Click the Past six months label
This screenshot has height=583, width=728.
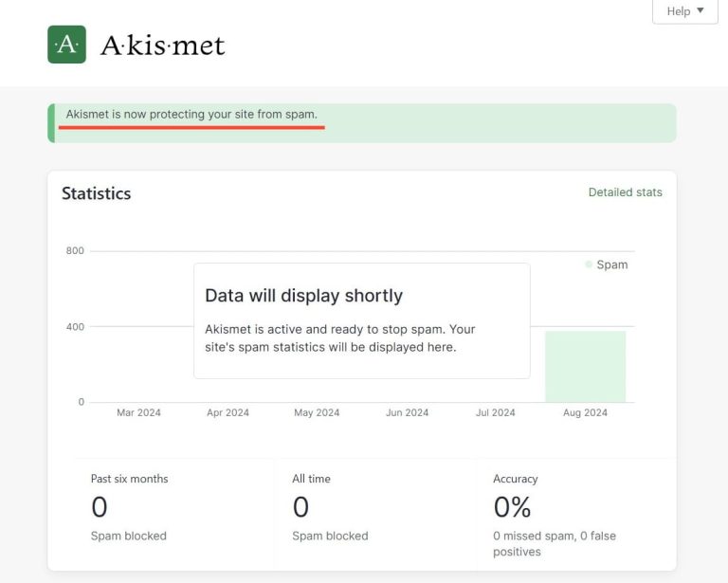click(129, 479)
